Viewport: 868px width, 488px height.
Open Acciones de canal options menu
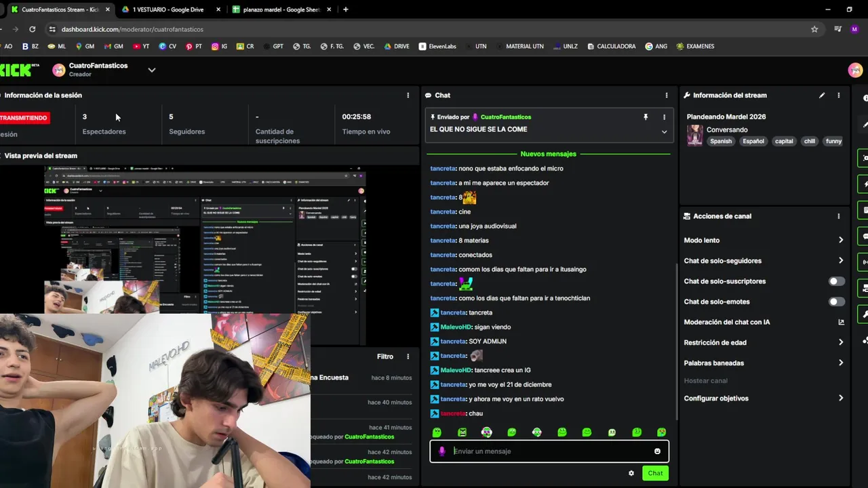pos(838,216)
